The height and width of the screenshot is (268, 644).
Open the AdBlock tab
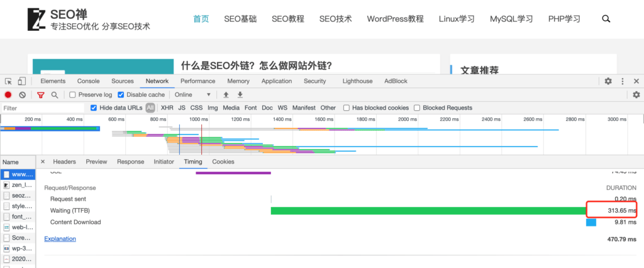pos(396,81)
